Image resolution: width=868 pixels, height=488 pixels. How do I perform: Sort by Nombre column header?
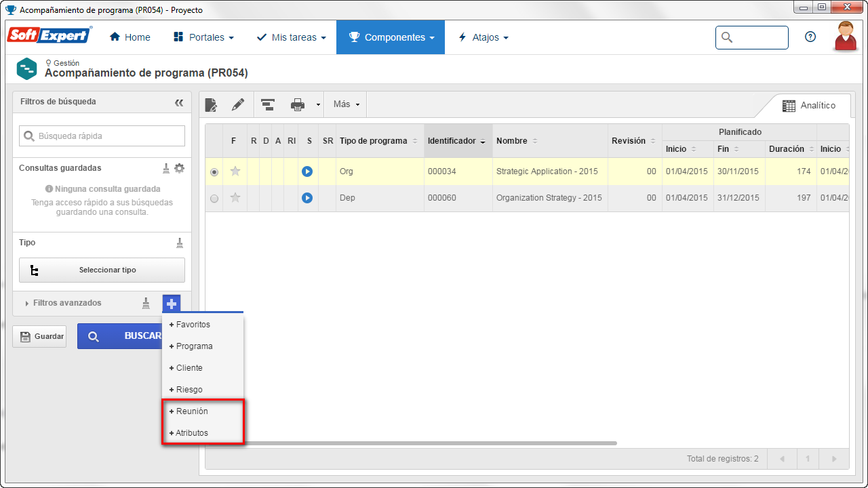(x=550, y=141)
